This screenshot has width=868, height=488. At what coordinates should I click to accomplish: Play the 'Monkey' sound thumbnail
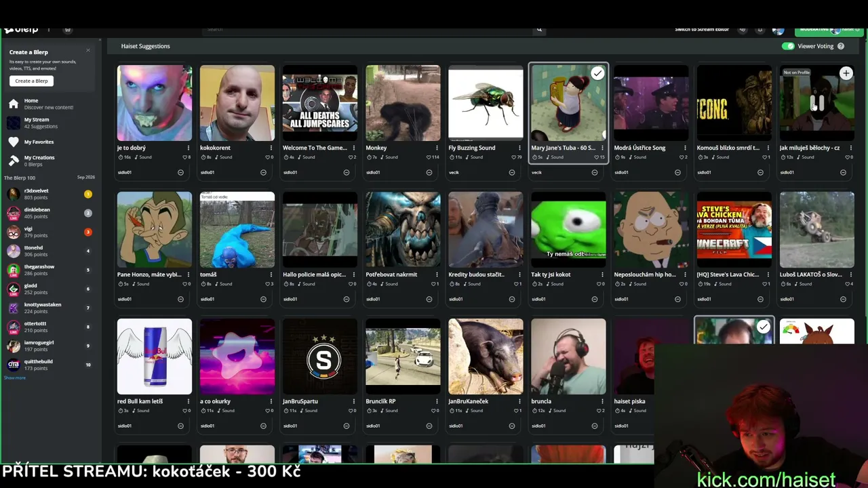pyautogui.click(x=403, y=103)
